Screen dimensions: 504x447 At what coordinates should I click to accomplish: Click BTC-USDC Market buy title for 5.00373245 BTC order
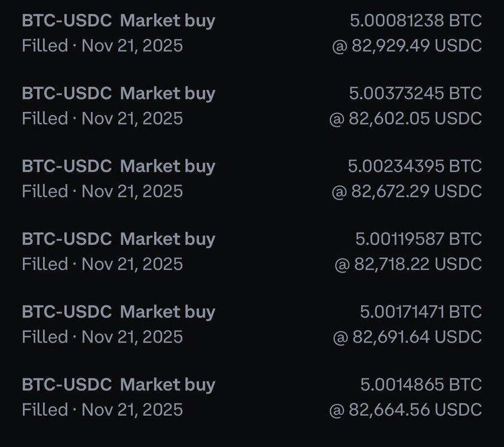[x=118, y=93]
